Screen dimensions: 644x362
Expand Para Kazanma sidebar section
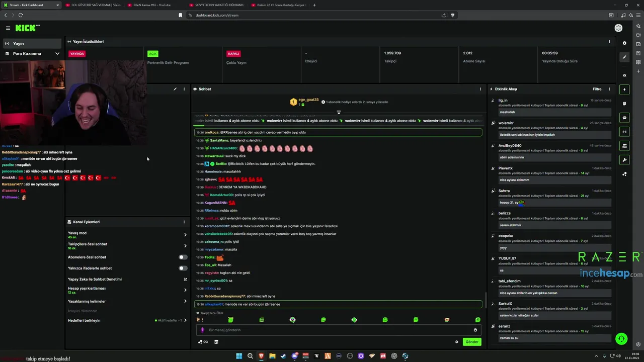pyautogui.click(x=32, y=54)
